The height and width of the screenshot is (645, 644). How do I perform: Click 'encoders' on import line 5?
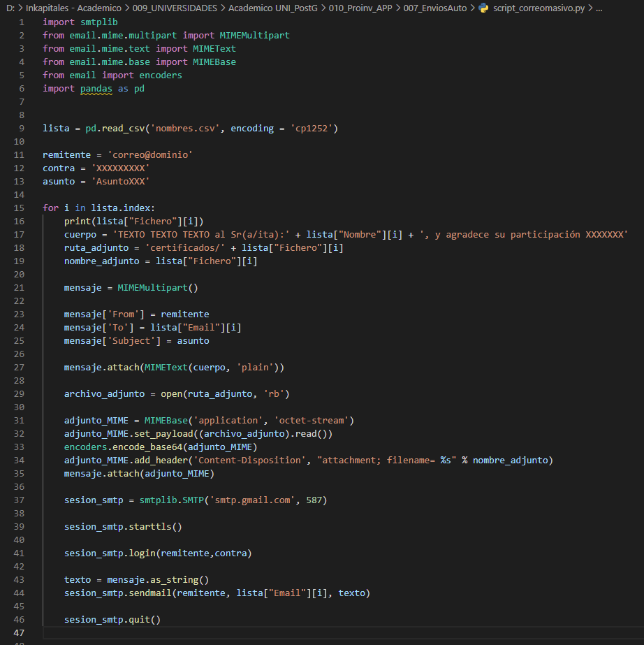(161, 75)
